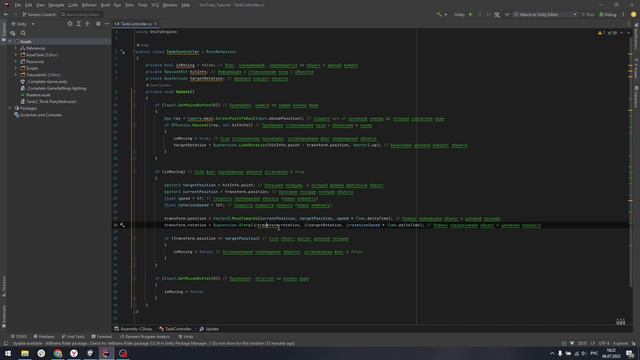Viewport: 640px width, 360px height.
Task: Open the Unity view dropdown in explorer
Action: coord(23,24)
